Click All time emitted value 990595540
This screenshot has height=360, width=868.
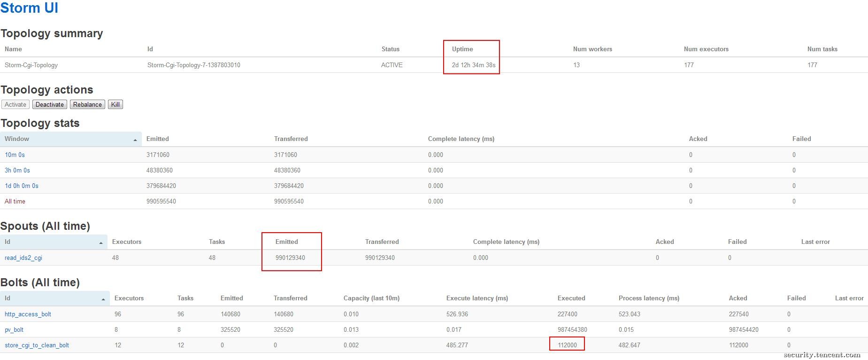161,201
